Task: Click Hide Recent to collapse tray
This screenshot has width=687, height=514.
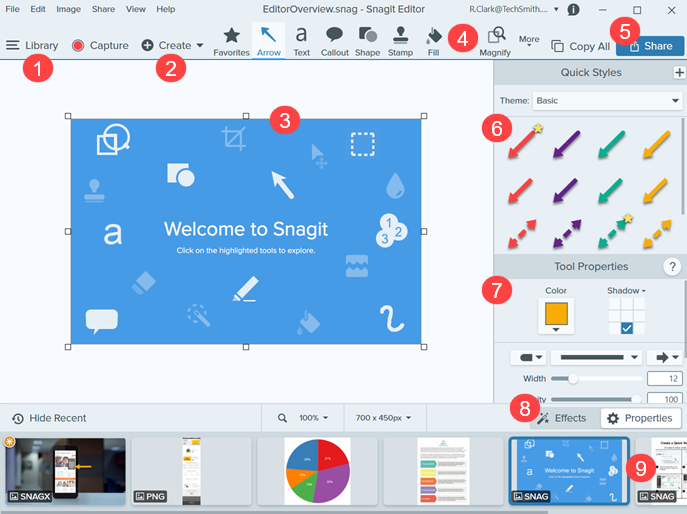Action: point(49,418)
